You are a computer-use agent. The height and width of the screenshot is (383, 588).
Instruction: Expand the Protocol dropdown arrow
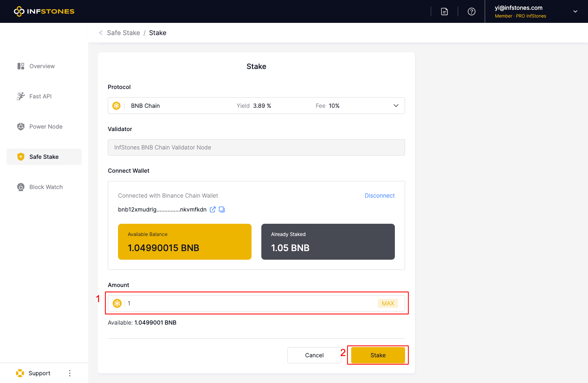click(x=396, y=106)
